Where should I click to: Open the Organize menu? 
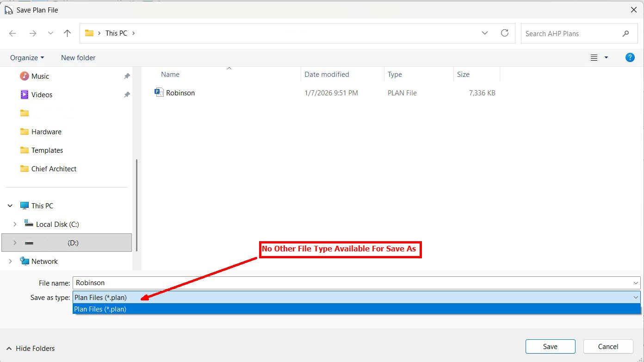click(27, 57)
